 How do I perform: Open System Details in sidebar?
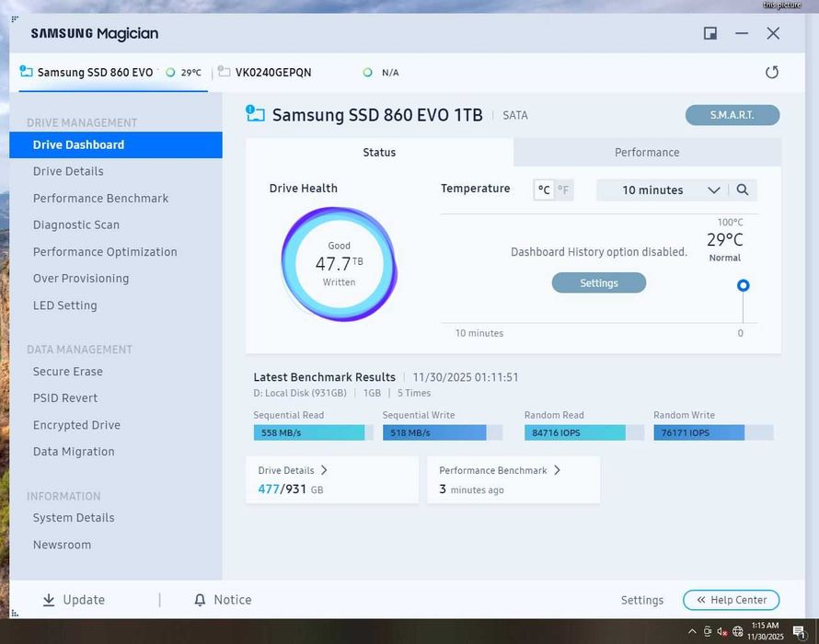click(x=74, y=518)
